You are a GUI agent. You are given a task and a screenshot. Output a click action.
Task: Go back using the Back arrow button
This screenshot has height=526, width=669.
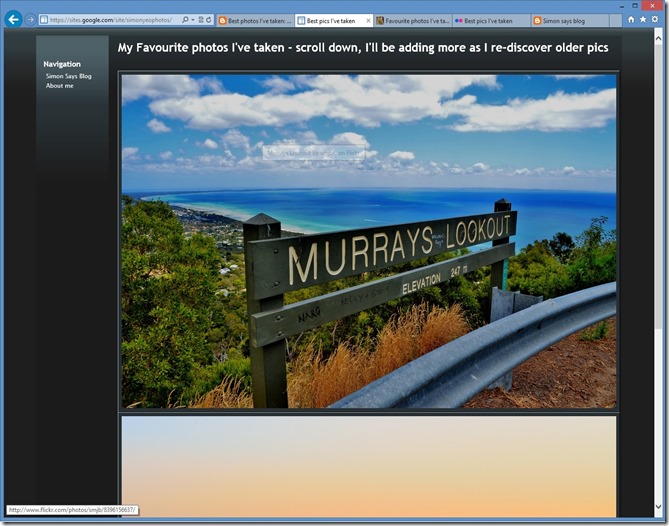tap(14, 19)
